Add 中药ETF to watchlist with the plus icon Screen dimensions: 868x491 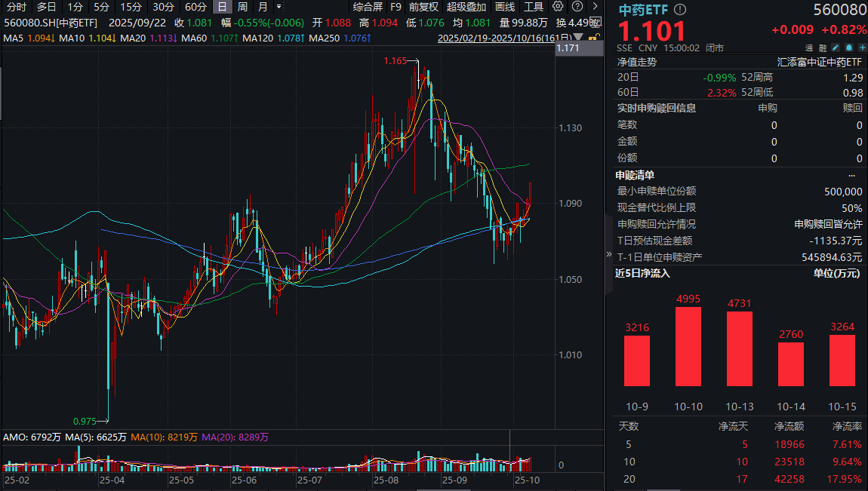[x=862, y=48]
